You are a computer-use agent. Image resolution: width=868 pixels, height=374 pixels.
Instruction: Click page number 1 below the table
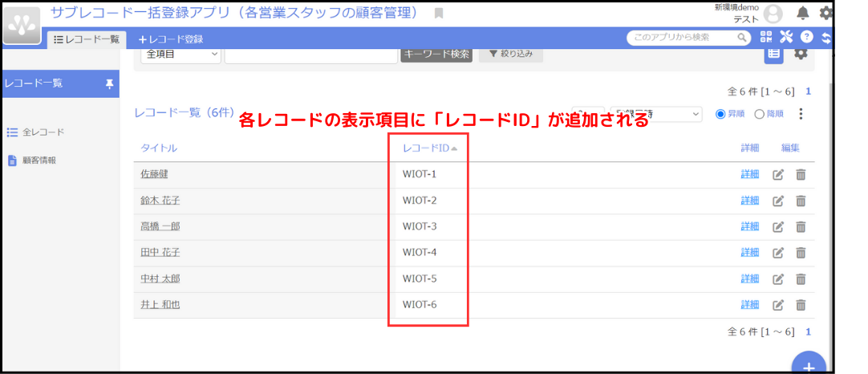coord(808,332)
